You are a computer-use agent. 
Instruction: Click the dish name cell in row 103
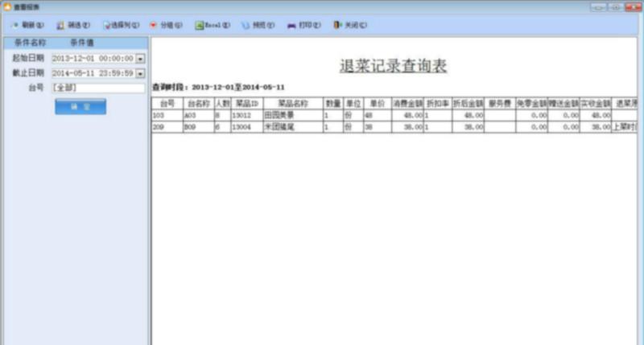click(x=293, y=115)
